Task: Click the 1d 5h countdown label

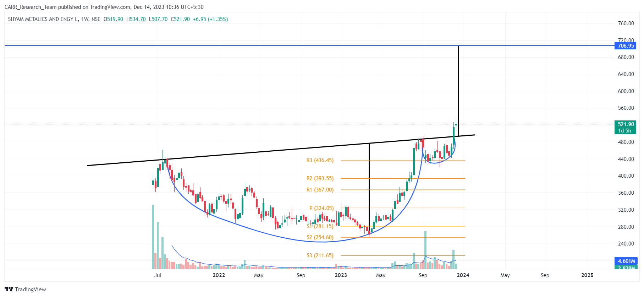Action: (625, 131)
